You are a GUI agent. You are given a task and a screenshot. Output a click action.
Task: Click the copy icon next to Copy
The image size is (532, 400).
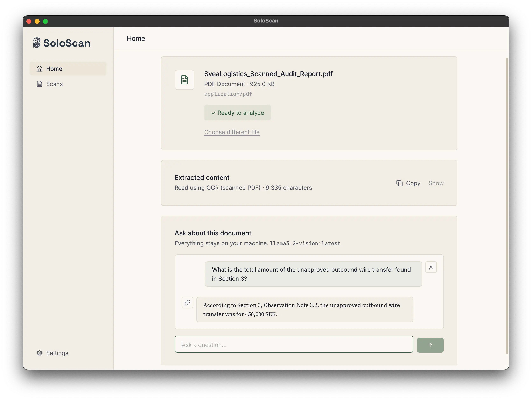(x=399, y=183)
